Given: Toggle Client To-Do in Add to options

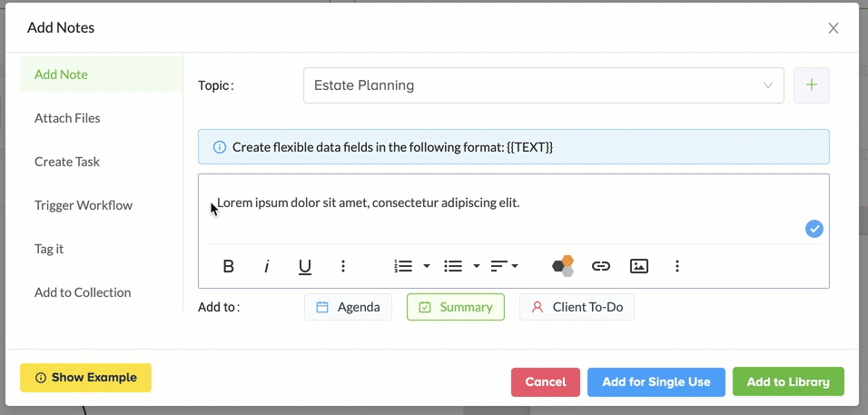Looking at the screenshot, I should [577, 307].
